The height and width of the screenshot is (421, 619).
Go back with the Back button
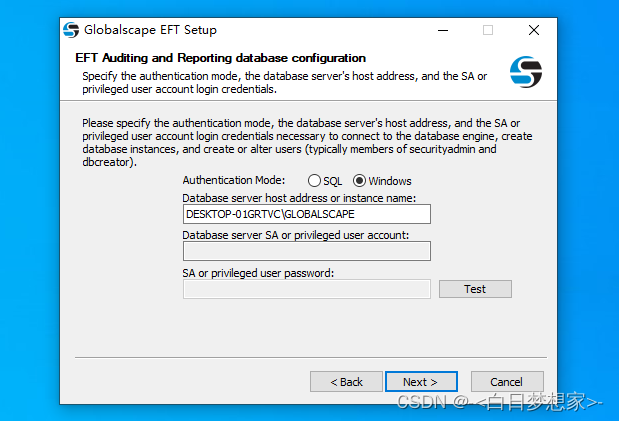coord(346,382)
